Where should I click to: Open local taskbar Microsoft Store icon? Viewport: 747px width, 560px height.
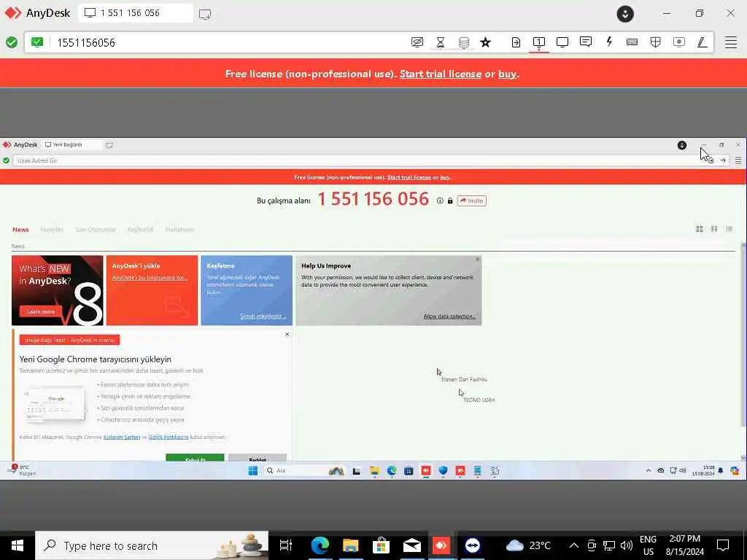[x=381, y=545]
